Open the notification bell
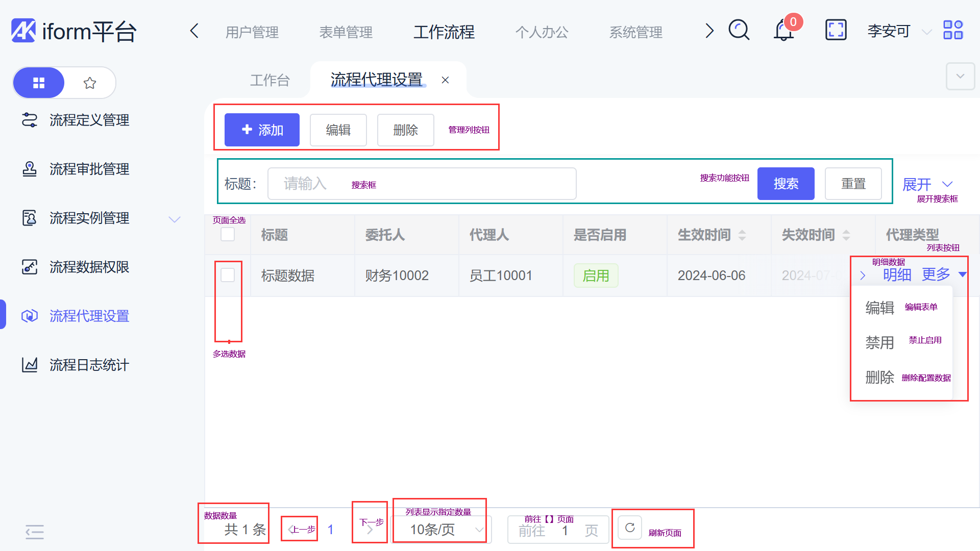Image resolution: width=980 pixels, height=551 pixels. (783, 30)
